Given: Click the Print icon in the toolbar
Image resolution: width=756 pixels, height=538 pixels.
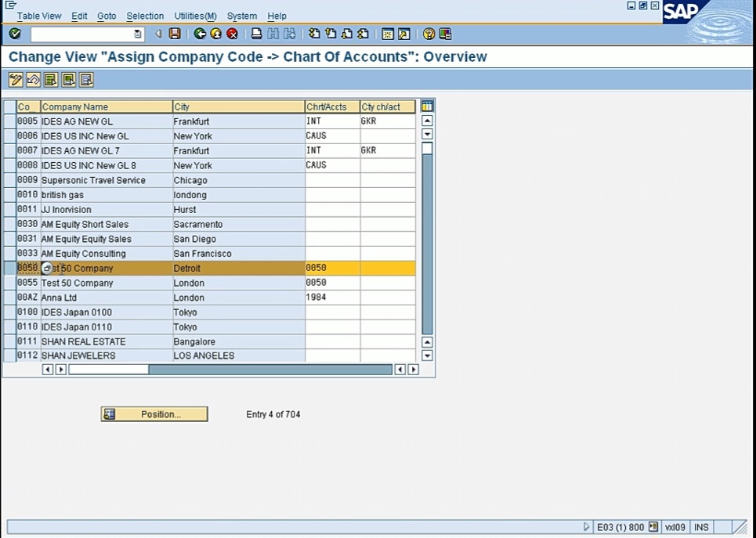Looking at the screenshot, I should click(256, 34).
